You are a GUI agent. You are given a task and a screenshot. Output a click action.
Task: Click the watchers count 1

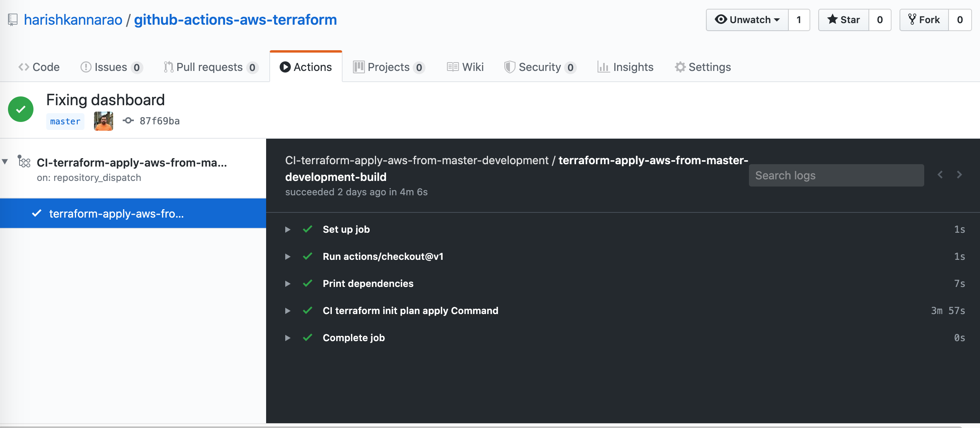coord(799,20)
